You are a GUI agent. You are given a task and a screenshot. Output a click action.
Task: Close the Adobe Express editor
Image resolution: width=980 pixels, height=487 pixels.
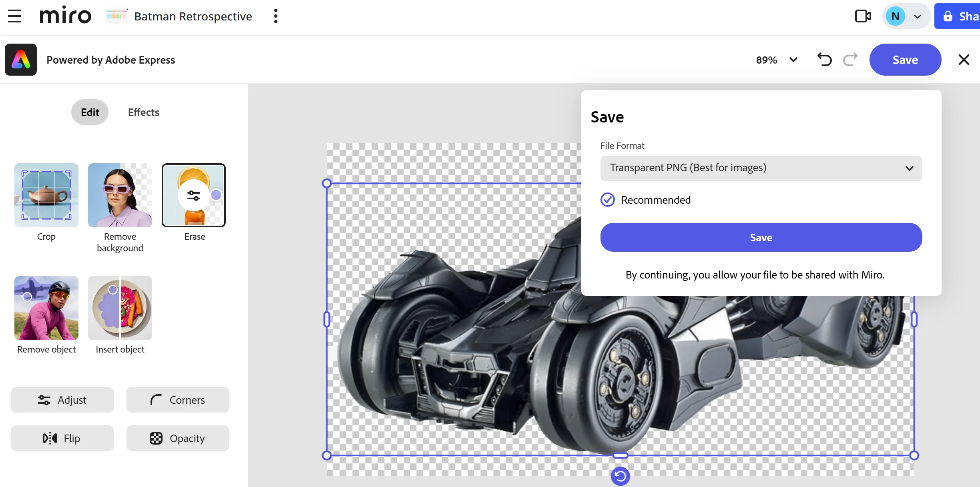tap(964, 60)
